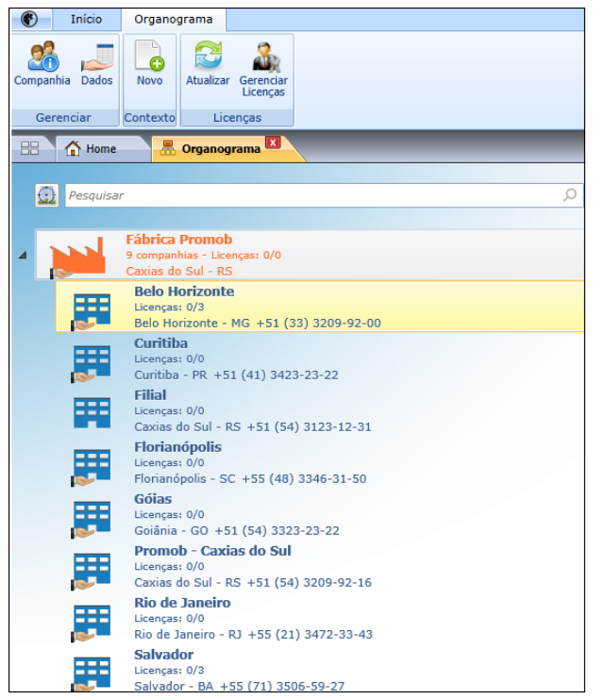Click the orange factory icon
This screenshot has width=606, height=700.
point(77,257)
